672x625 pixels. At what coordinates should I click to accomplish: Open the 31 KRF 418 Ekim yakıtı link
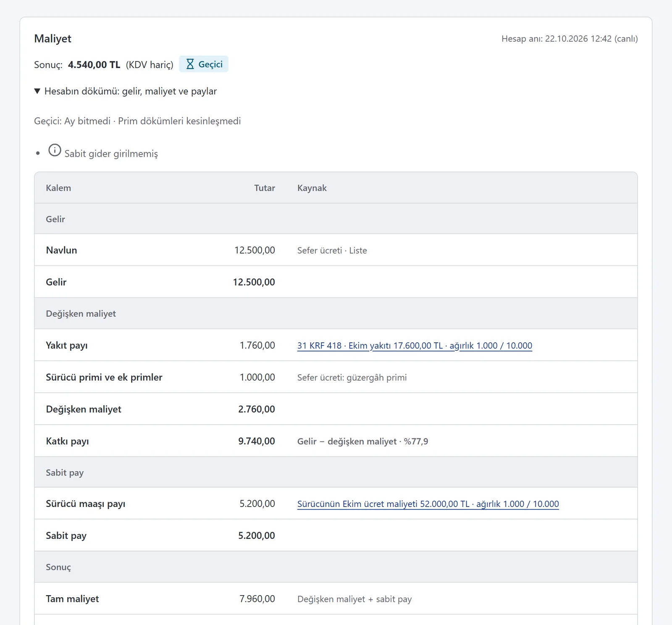click(x=415, y=346)
